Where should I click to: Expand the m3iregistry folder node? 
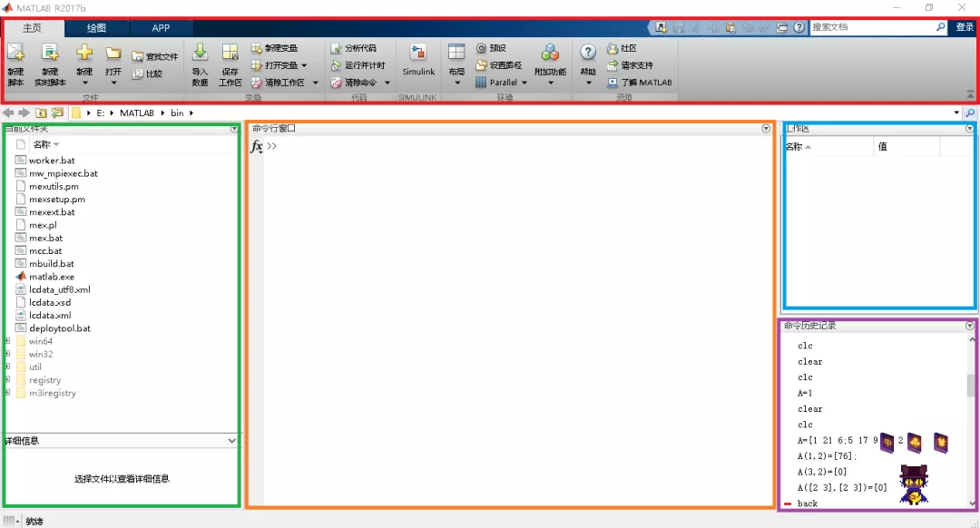(8, 393)
